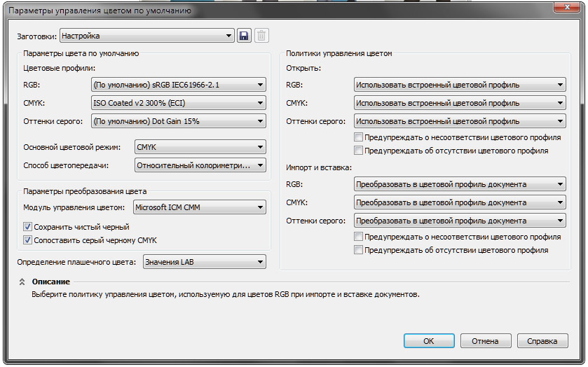Open the Открыть CMYK policy dropdown
Screen dimensions: 588x367
460,103
